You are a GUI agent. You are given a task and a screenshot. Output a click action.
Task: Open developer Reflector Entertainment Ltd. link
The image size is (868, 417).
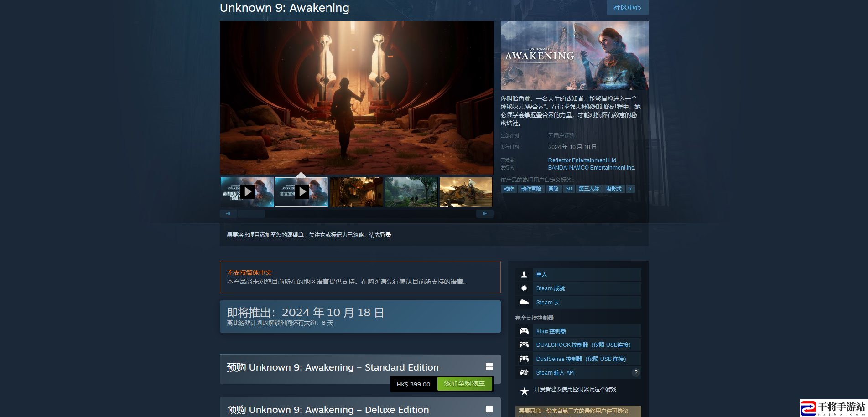[x=582, y=160]
